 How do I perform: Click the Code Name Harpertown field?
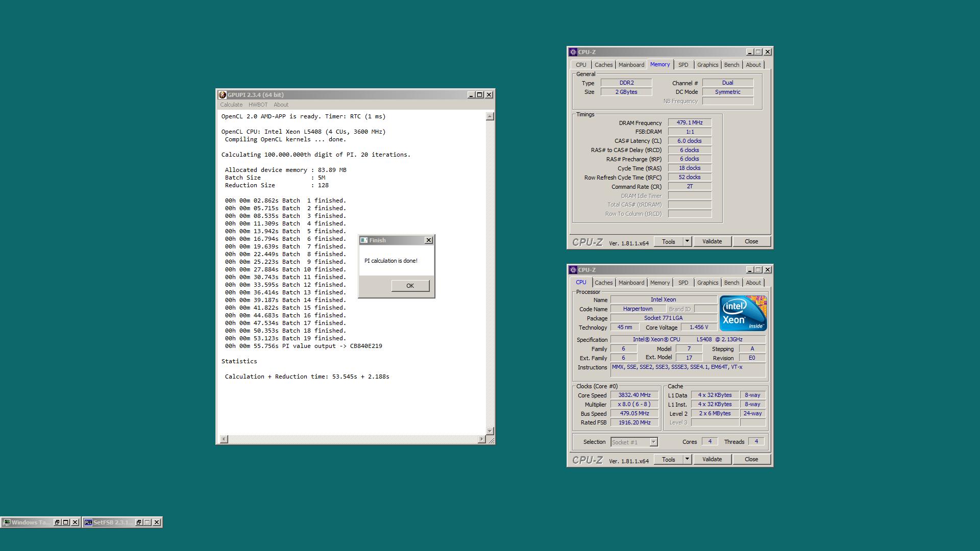(x=638, y=309)
